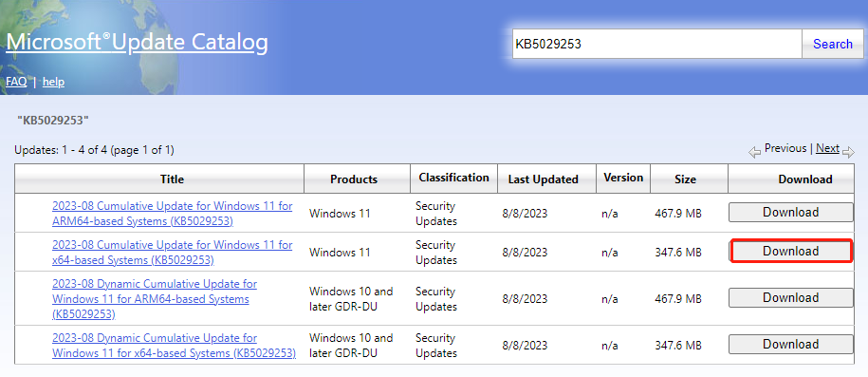Click 'Windows 11' product in the x64 Cumulative row

pyautogui.click(x=340, y=253)
